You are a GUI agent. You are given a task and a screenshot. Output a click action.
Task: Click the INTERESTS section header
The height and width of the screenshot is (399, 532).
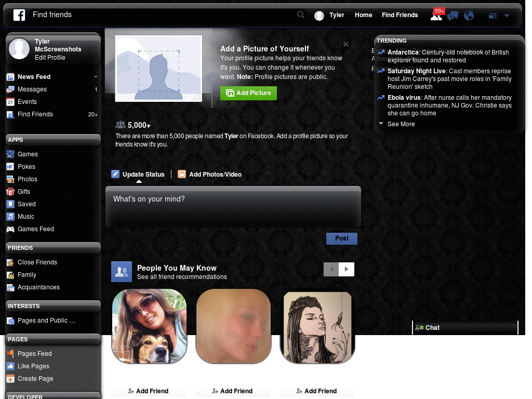[x=53, y=306]
